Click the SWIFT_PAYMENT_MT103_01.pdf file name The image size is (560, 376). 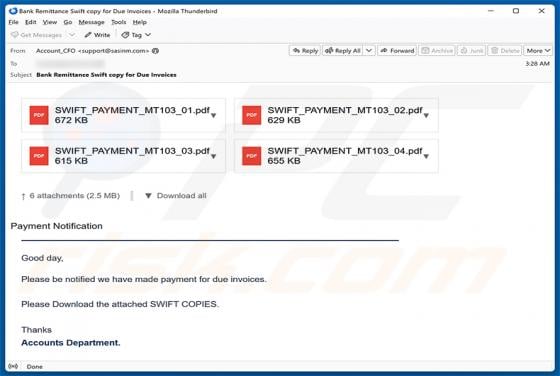[x=132, y=110]
